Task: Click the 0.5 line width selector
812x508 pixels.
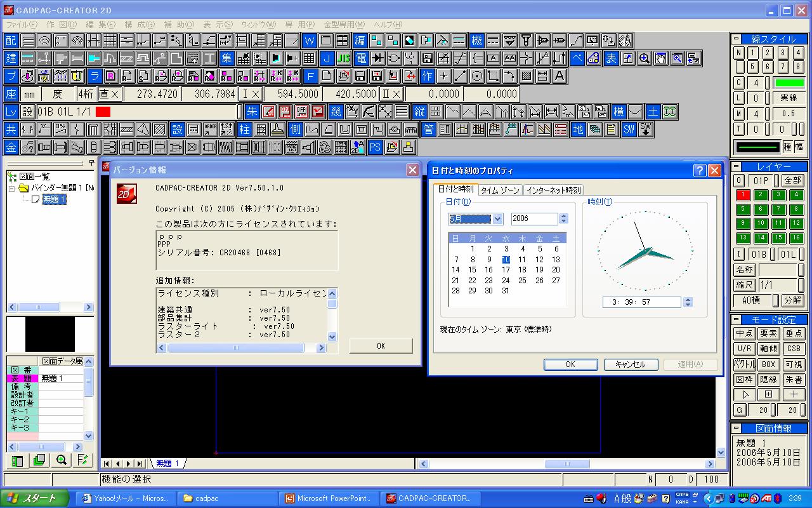Action: 789,114
